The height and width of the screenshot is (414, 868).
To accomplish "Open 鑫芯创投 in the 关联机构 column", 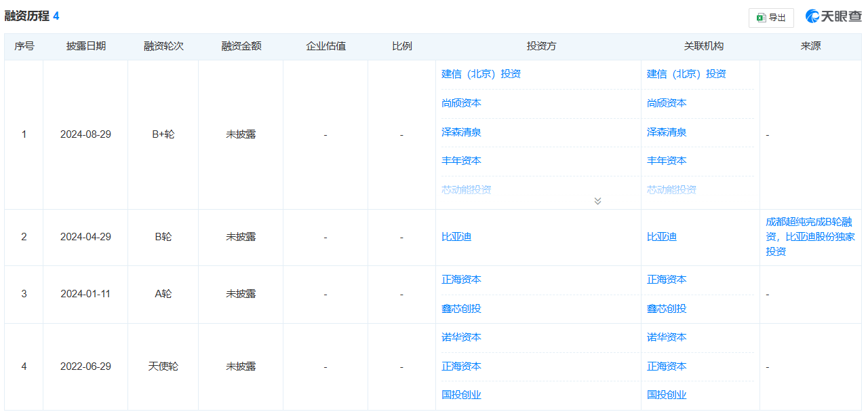I will pos(667,309).
